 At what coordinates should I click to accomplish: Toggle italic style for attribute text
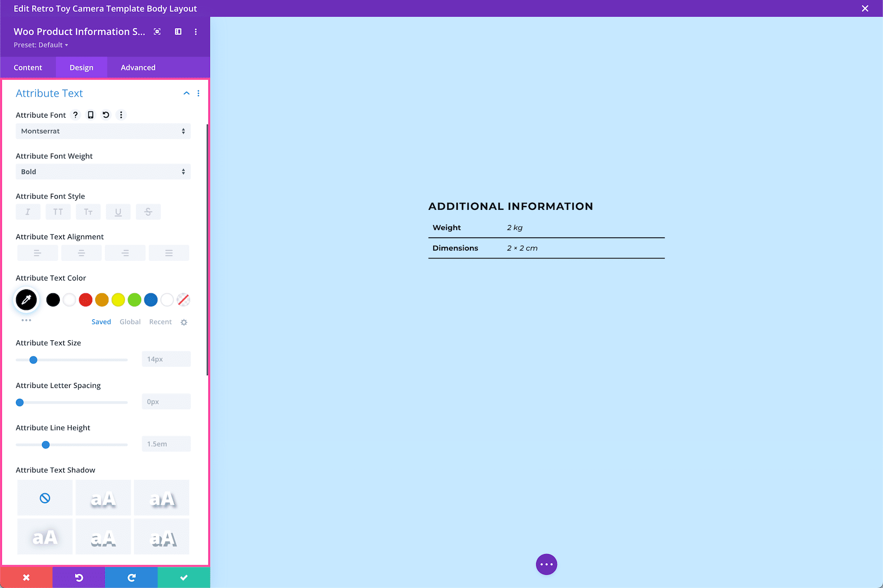28,211
